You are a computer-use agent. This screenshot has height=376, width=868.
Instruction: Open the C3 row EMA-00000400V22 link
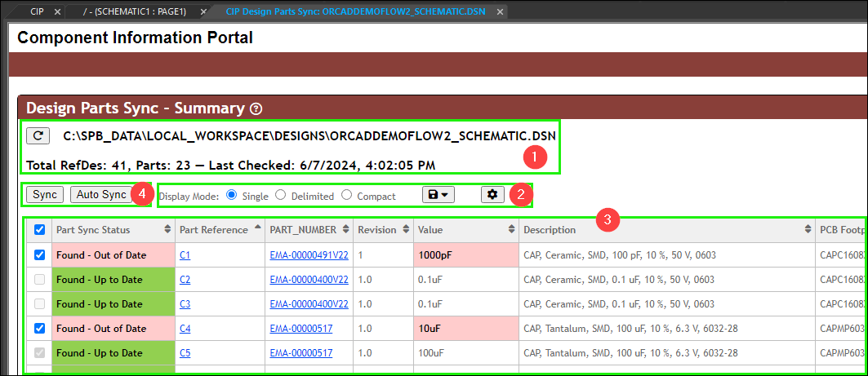click(309, 304)
